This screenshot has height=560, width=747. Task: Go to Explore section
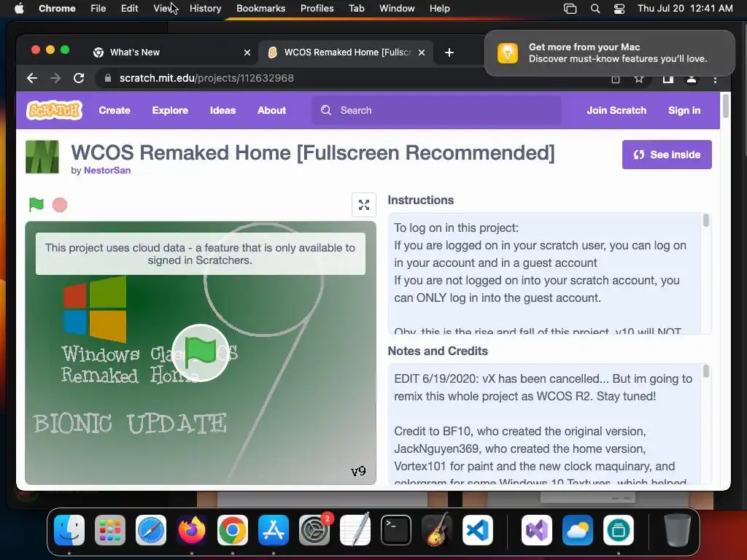pyautogui.click(x=170, y=110)
